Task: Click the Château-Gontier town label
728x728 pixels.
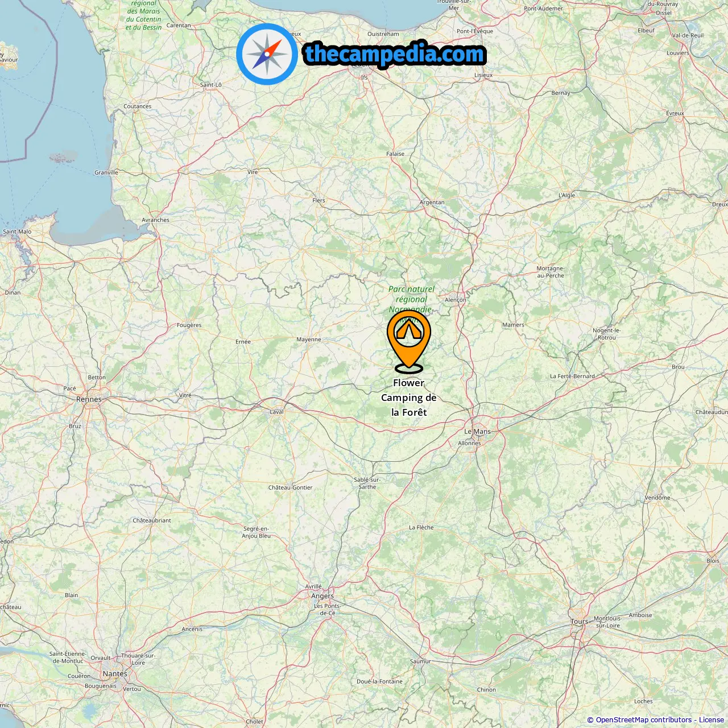Action: click(x=291, y=487)
